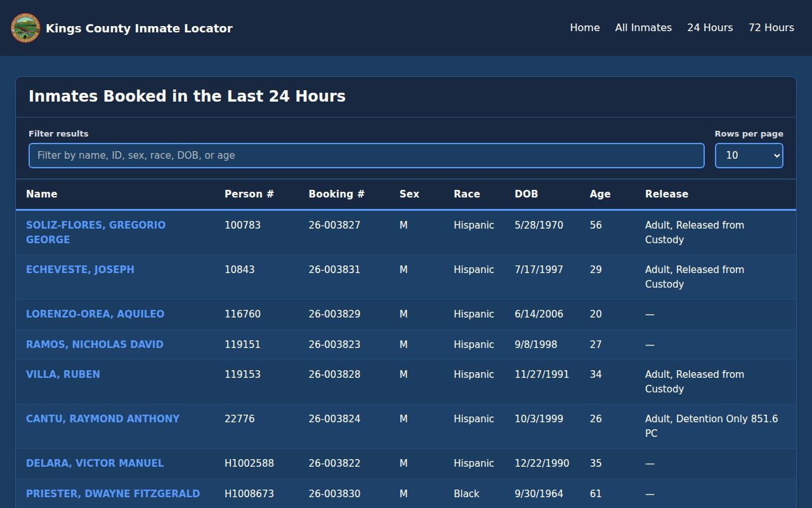Open DELARA, VICTOR MANUEL inmate record

click(x=95, y=463)
